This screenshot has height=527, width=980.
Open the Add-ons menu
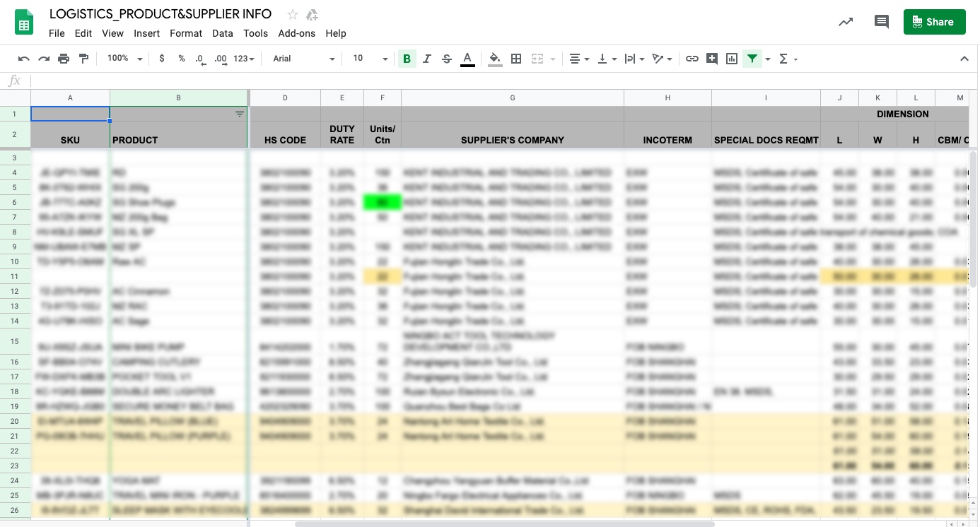click(297, 33)
